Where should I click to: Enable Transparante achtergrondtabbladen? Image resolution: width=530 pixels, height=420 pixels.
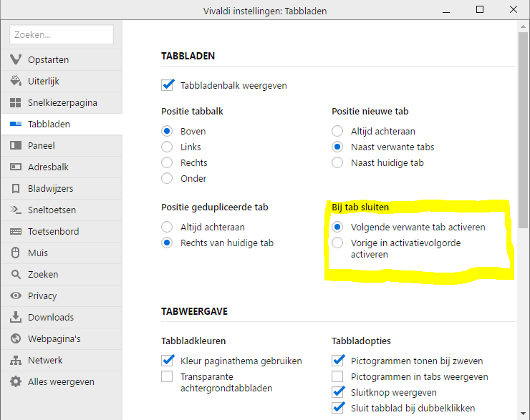(x=167, y=376)
